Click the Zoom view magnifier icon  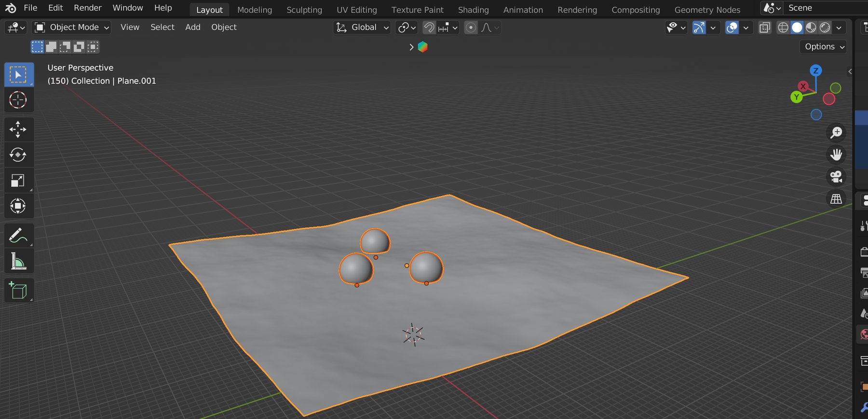pos(836,132)
